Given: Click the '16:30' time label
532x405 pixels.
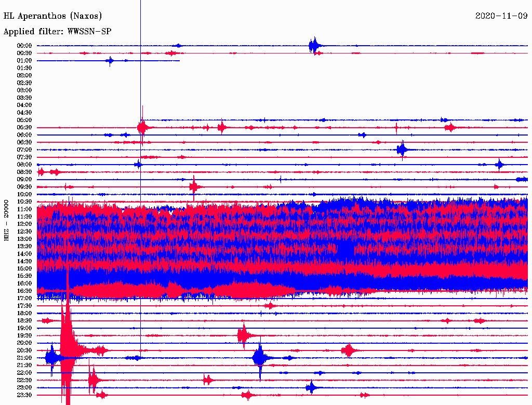Looking at the screenshot, I should click(x=24, y=291).
